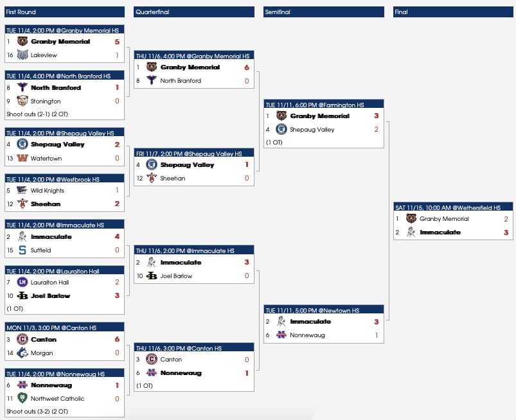Select the Watertown "W" logo
516x420 pixels.
[x=22, y=158]
